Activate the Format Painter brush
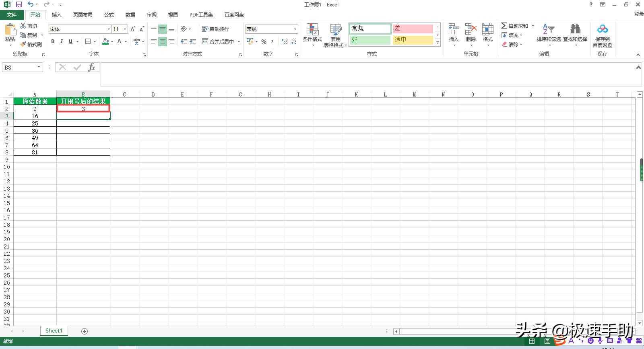The width and height of the screenshot is (644, 349). click(31, 44)
